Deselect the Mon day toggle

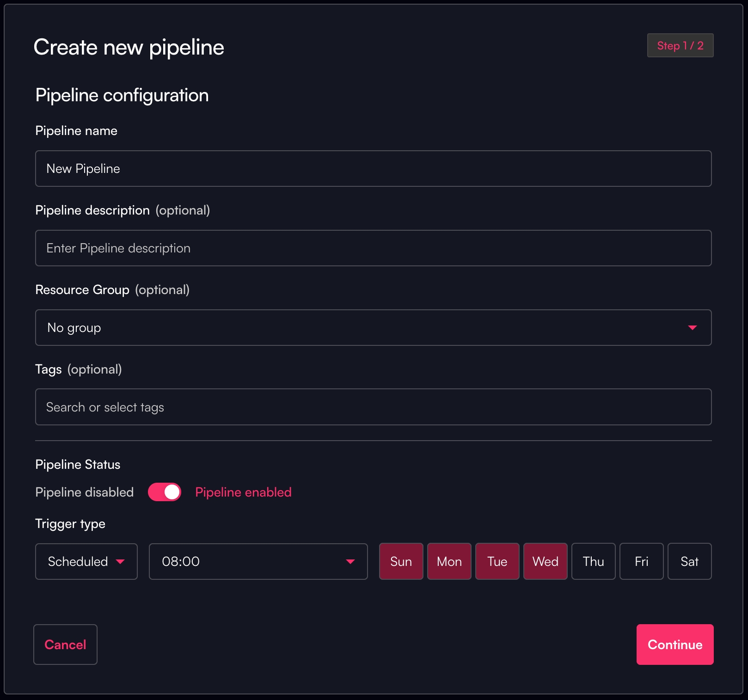449,561
